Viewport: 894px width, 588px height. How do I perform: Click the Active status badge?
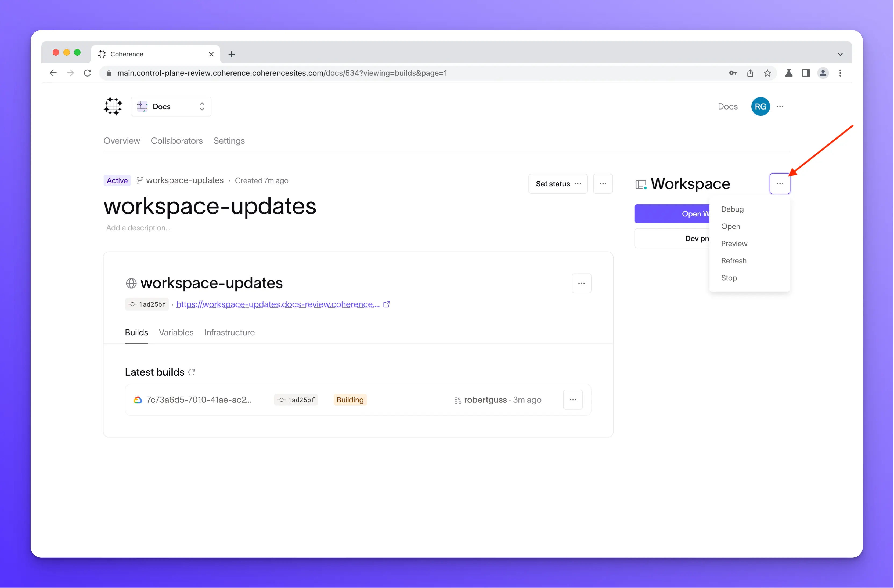click(x=117, y=181)
